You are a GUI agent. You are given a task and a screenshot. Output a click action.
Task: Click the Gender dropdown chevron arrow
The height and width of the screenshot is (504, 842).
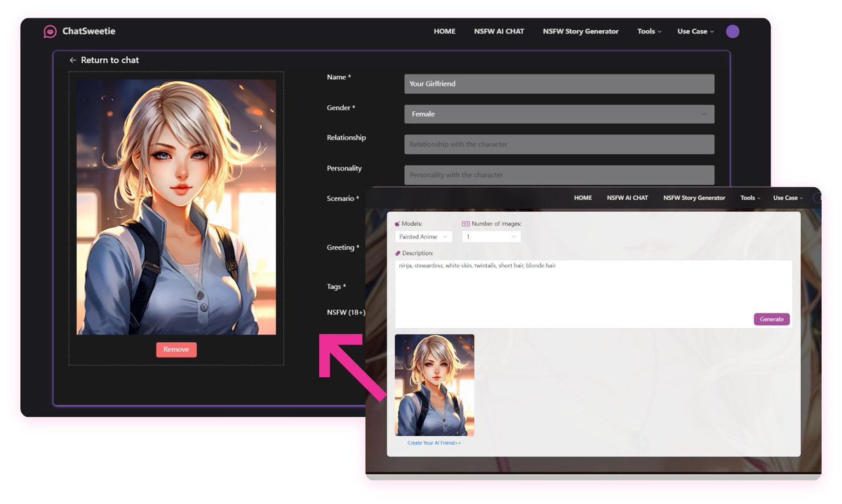[704, 114]
